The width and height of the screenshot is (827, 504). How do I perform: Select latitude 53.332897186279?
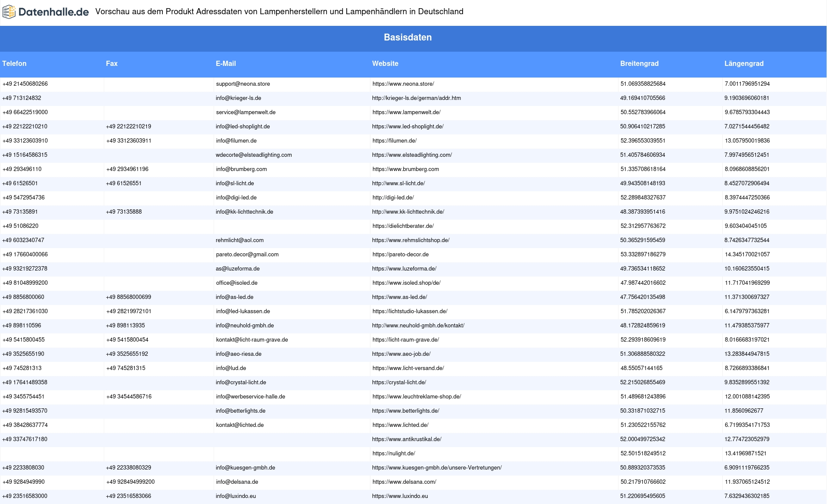[x=643, y=255]
